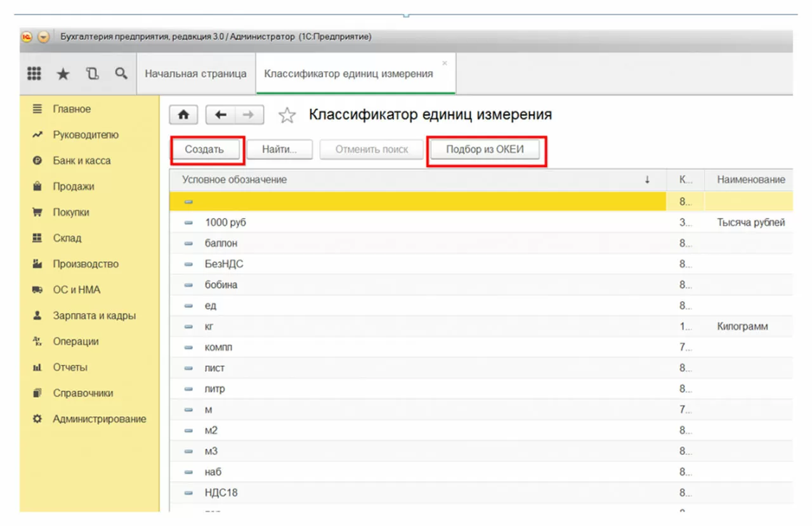This screenshot has height=526, width=812.
Task: Click the Отменить поиск button
Action: tap(372, 150)
